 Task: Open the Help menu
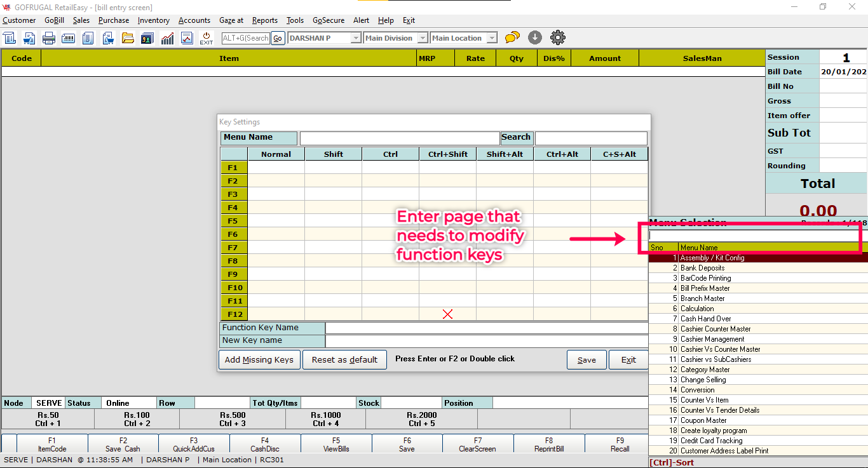click(x=386, y=20)
